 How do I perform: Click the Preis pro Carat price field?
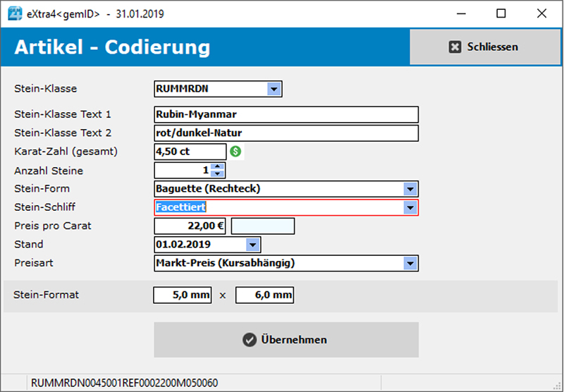coord(190,226)
